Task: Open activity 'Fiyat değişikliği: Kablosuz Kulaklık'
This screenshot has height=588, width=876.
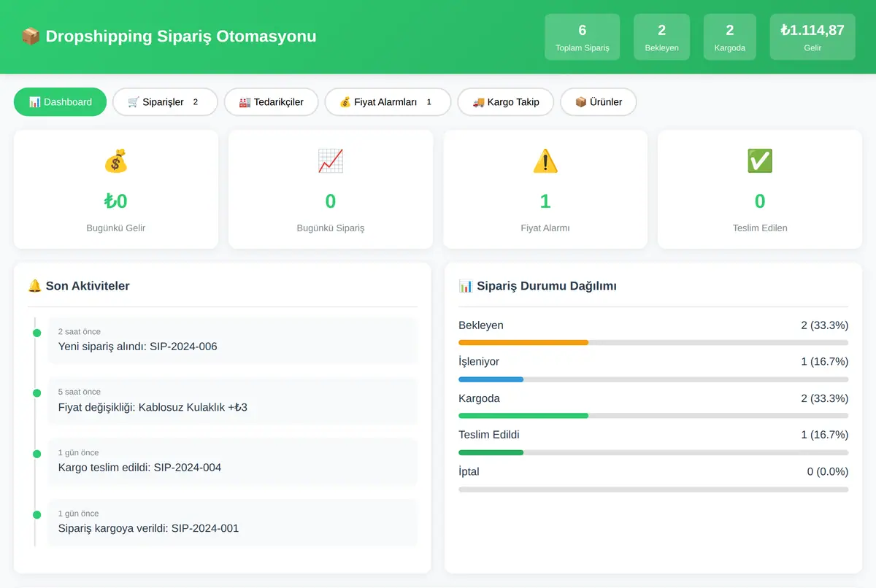Action: [x=233, y=401]
